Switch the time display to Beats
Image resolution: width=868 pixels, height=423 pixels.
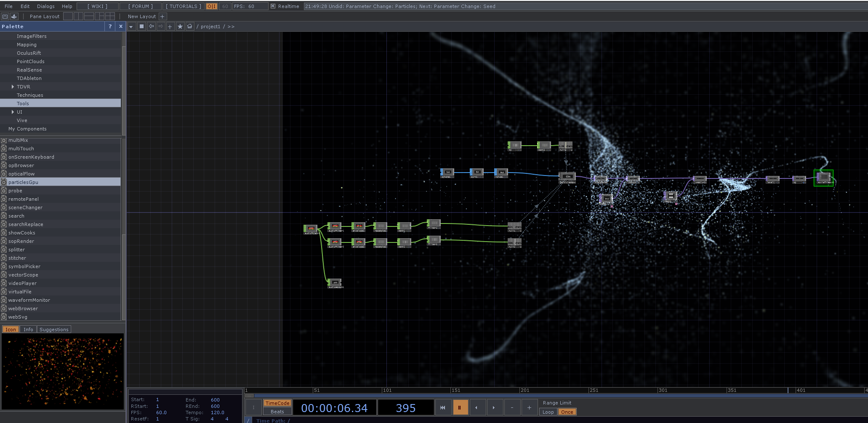tap(277, 412)
